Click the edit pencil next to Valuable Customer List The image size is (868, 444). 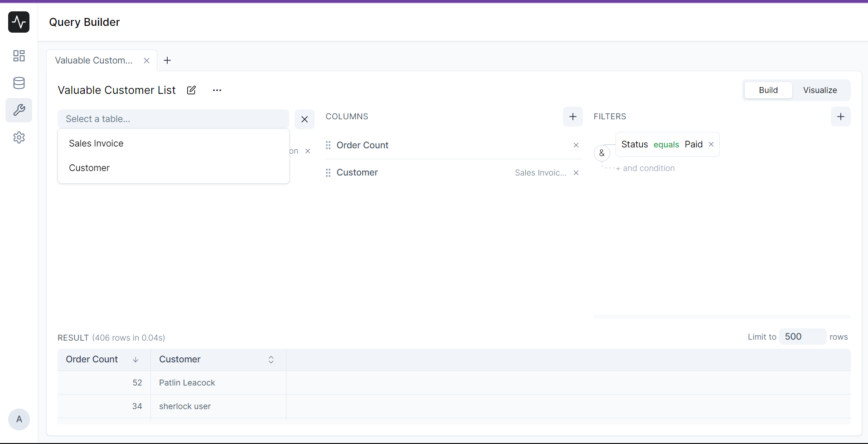(191, 90)
